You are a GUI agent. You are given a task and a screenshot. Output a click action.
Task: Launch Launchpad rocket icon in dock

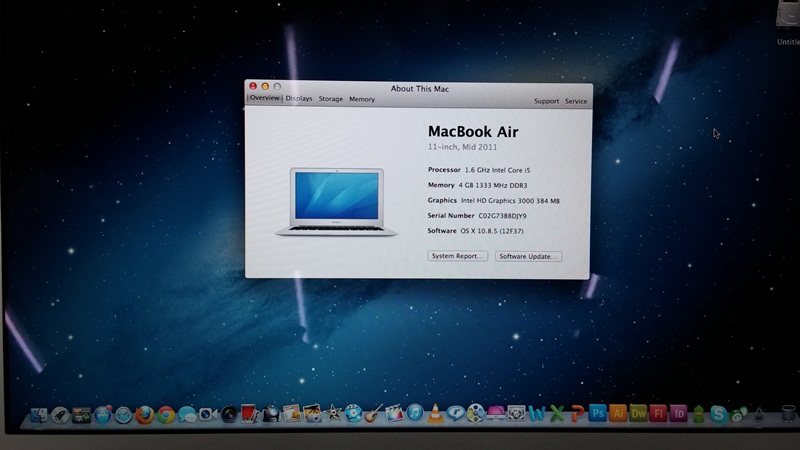[60, 415]
